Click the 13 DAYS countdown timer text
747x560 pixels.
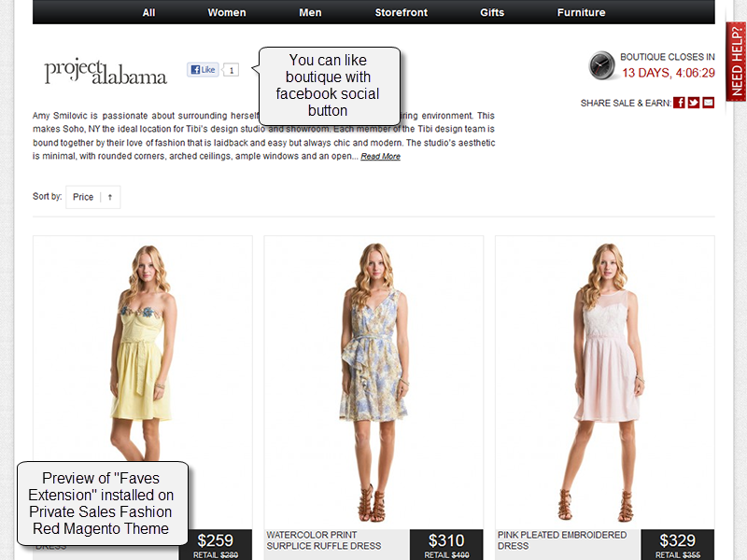coord(669,73)
